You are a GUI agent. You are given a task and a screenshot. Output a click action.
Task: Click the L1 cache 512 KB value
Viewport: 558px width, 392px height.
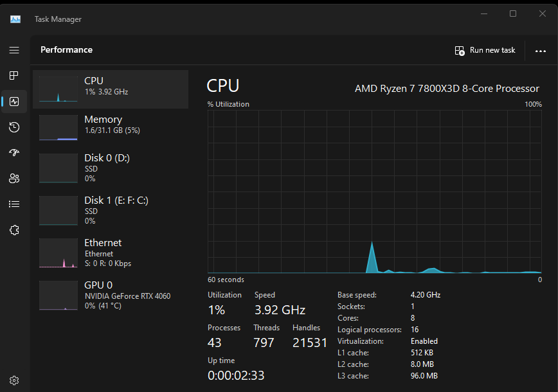click(422, 353)
